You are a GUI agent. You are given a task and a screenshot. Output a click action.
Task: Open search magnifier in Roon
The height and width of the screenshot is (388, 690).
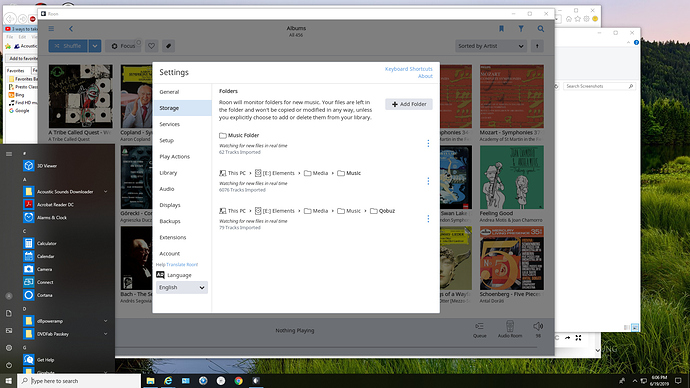tap(540, 29)
